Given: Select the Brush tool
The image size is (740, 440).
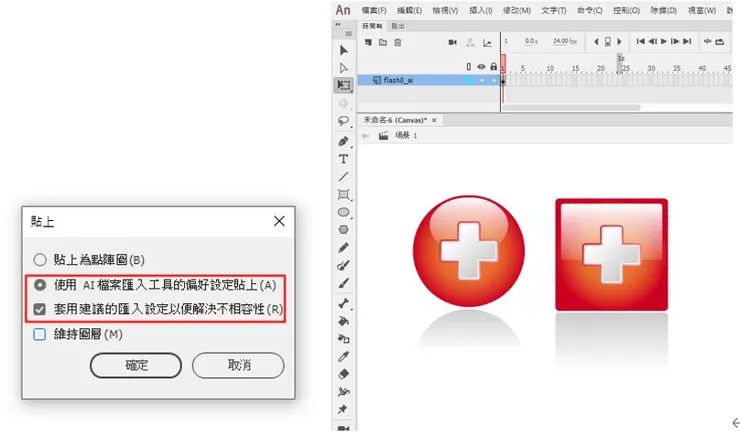Looking at the screenshot, I should coord(344,283).
